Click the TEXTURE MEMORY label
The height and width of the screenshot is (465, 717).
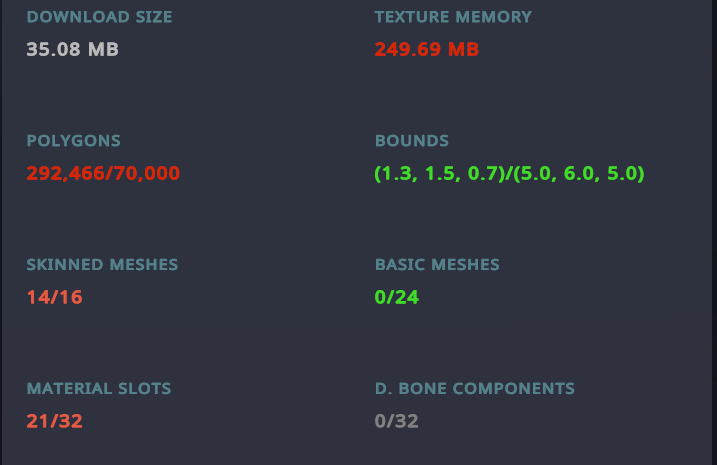tap(453, 17)
